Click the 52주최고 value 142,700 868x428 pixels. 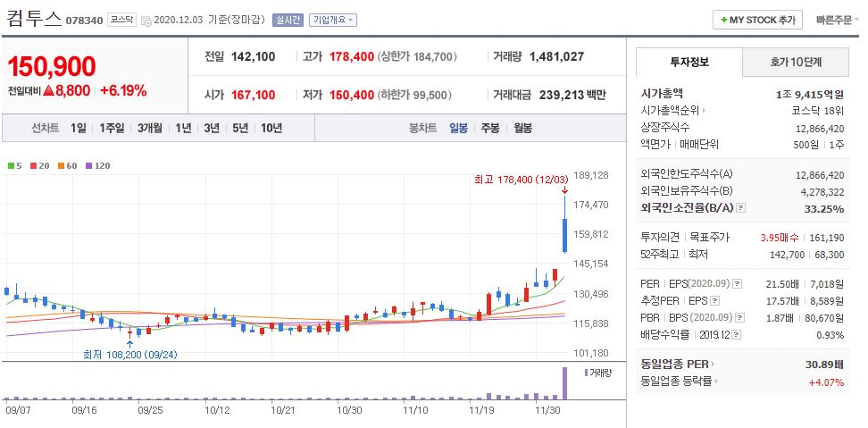(x=785, y=255)
